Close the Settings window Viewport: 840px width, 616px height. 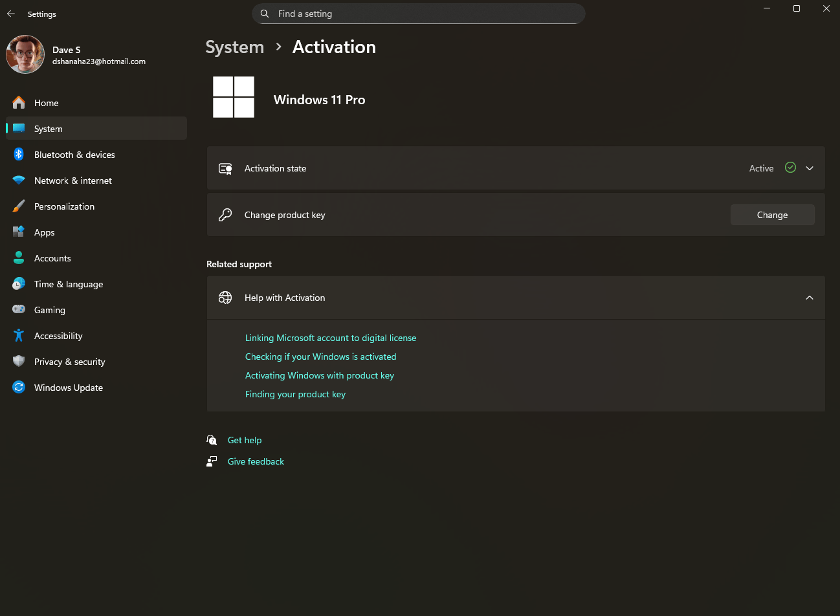pos(826,8)
